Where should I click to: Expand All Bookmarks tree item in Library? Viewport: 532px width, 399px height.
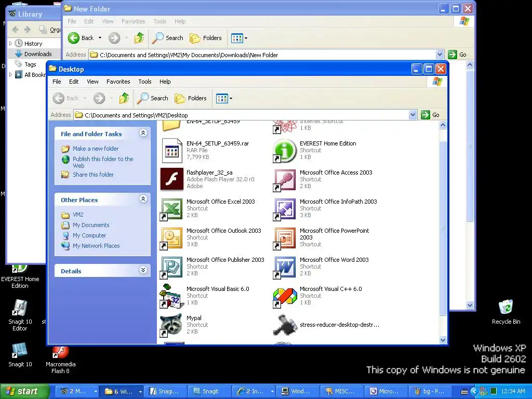10,75
